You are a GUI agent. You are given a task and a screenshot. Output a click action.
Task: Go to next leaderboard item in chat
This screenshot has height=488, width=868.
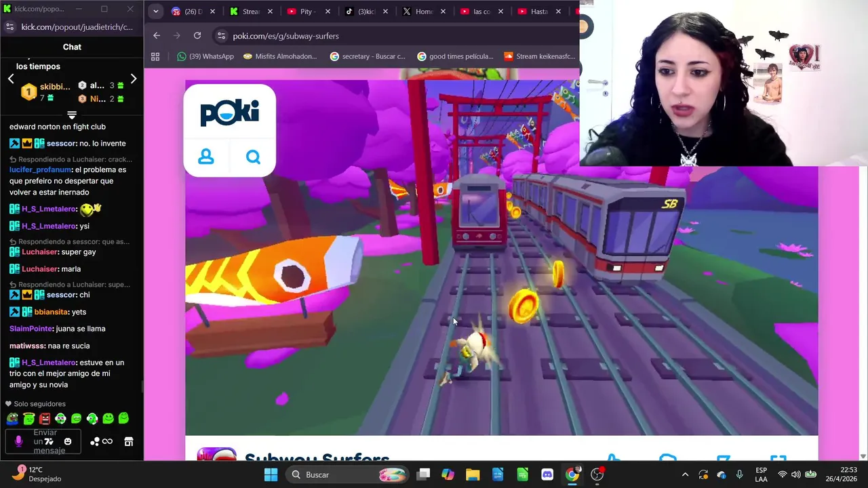point(134,79)
